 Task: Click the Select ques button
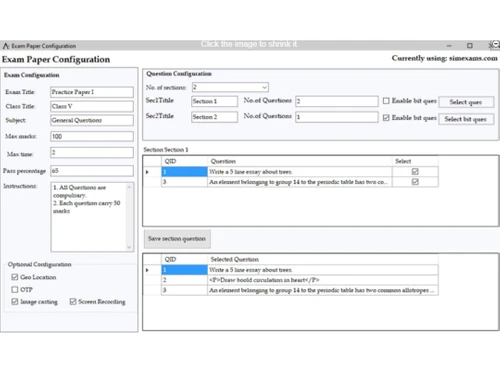[466, 102]
